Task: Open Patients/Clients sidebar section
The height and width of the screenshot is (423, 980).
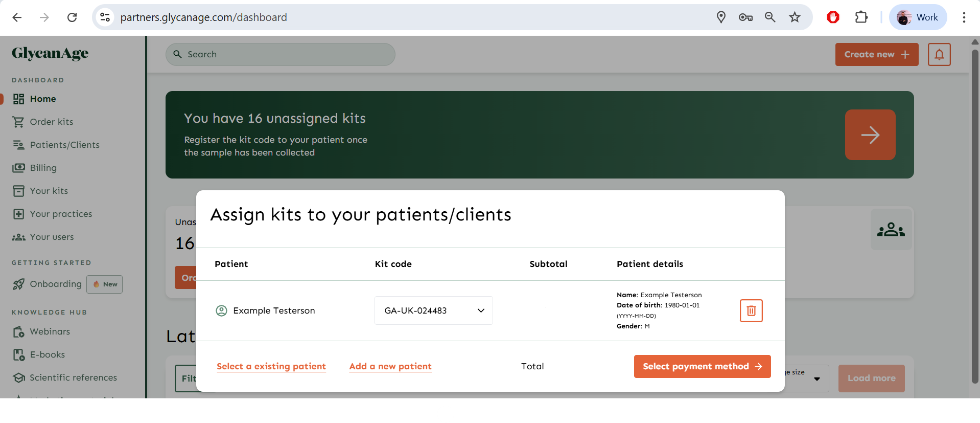Action: pyautogui.click(x=64, y=145)
